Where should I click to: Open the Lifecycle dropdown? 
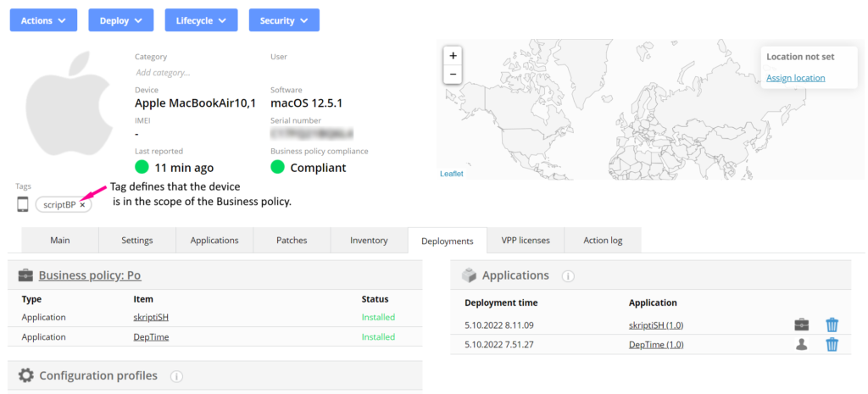pyautogui.click(x=201, y=20)
